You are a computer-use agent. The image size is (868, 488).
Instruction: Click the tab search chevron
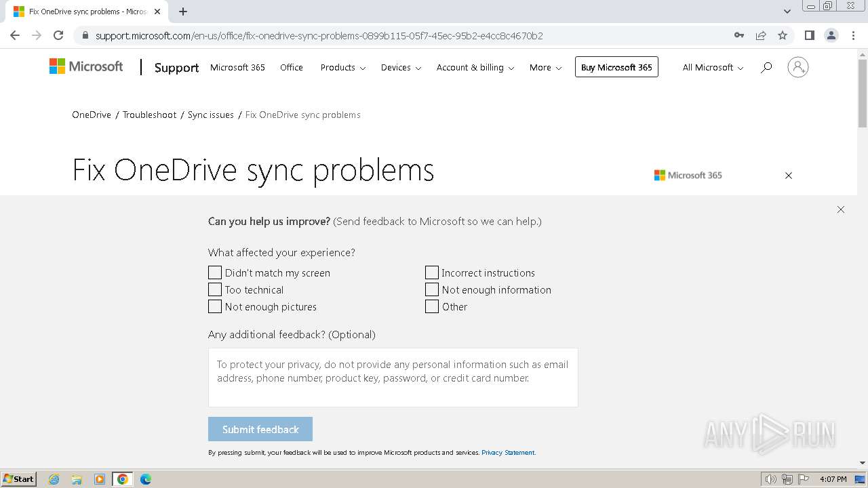click(787, 12)
